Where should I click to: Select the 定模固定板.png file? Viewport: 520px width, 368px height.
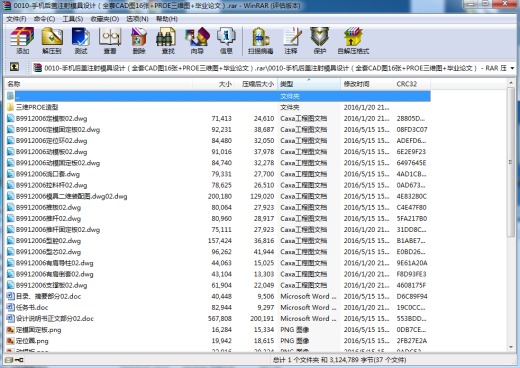pos(218,329)
